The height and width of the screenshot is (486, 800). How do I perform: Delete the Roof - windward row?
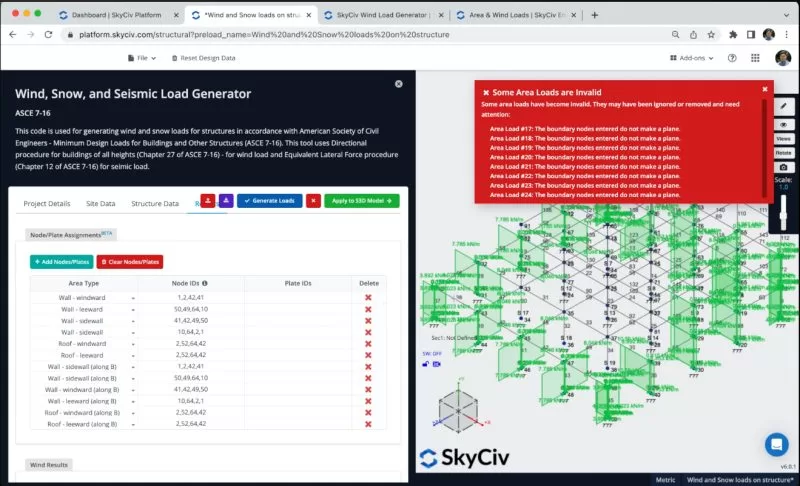[x=368, y=344]
